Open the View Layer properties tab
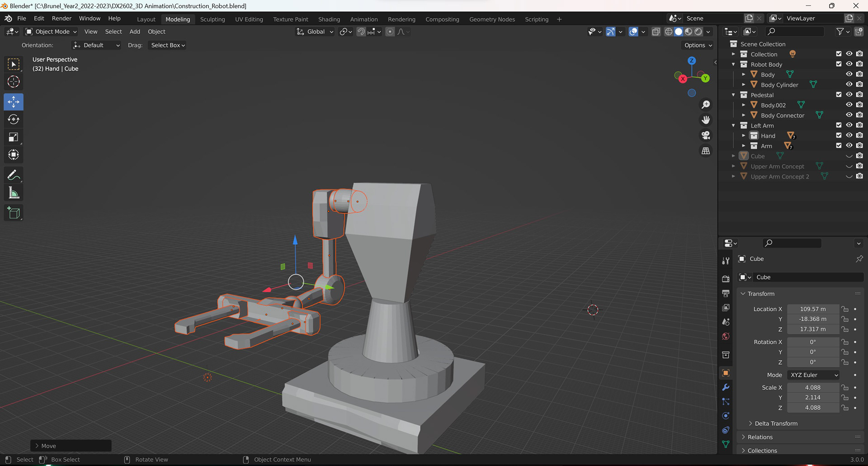 pos(726,308)
